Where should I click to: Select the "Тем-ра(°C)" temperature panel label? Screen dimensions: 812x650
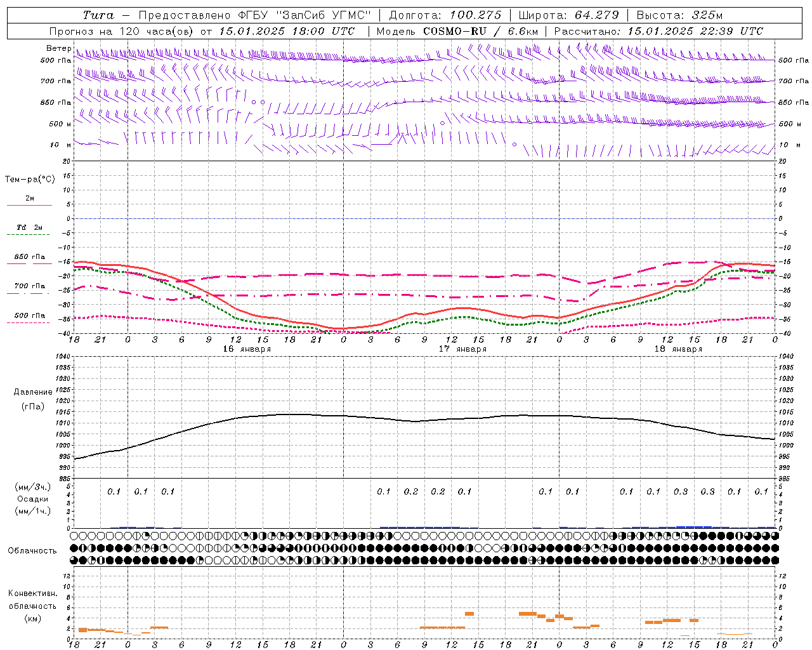pos(30,180)
